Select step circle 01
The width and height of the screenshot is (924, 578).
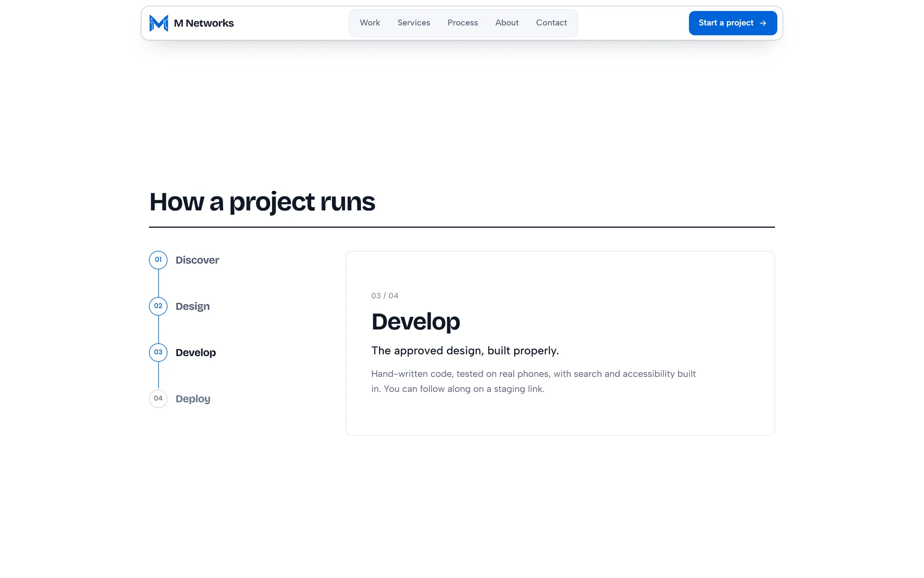click(x=158, y=260)
